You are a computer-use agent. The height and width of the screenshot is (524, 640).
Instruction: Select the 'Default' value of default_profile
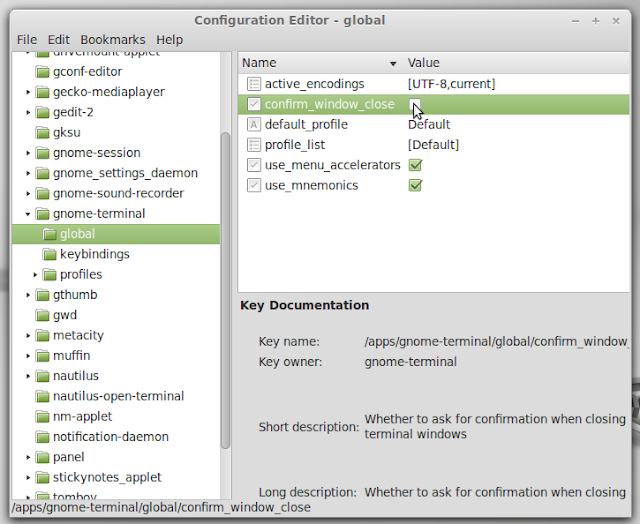(429, 124)
